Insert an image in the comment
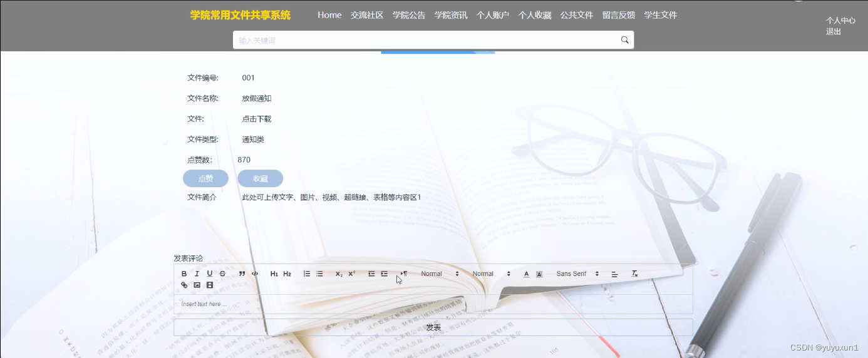Screen dimensions: 868x358 [x=197, y=285]
